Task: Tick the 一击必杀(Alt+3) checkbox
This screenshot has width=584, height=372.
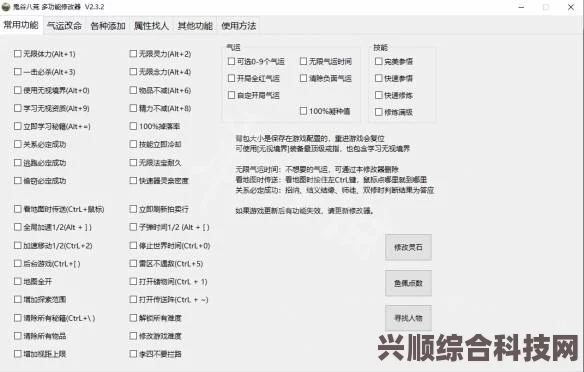Action: tap(18, 71)
